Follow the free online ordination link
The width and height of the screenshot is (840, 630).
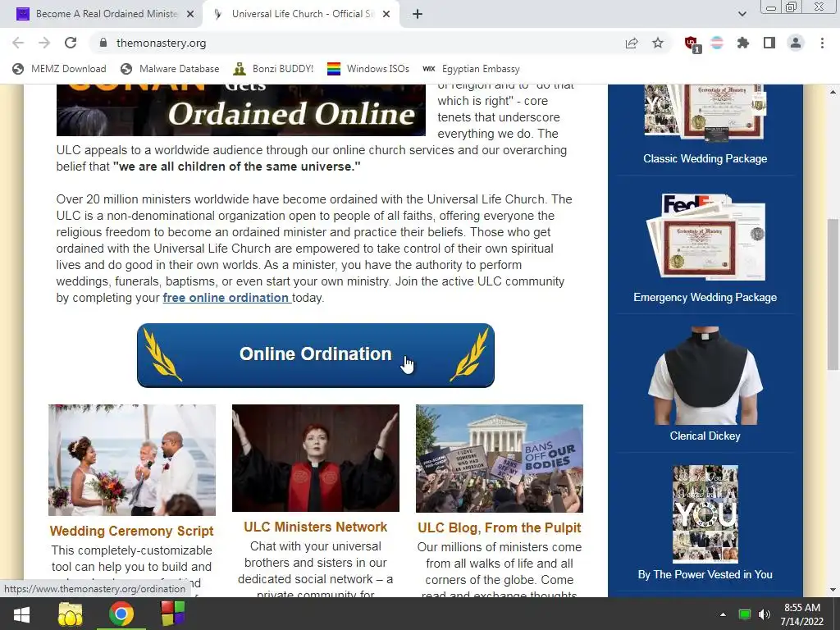226,298
